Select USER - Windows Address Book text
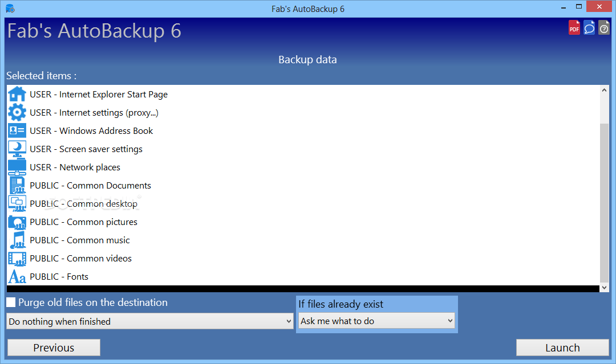The width and height of the screenshot is (616, 364). pyautogui.click(x=91, y=130)
